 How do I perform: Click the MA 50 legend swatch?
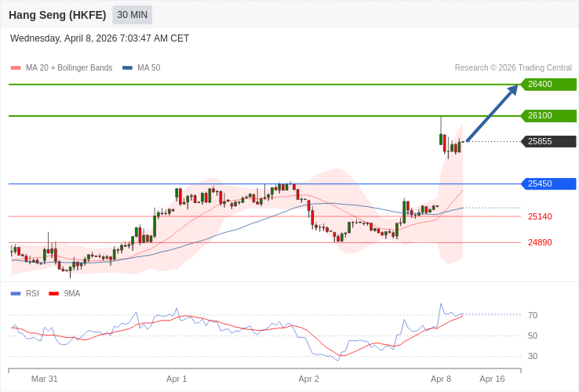[127, 68]
